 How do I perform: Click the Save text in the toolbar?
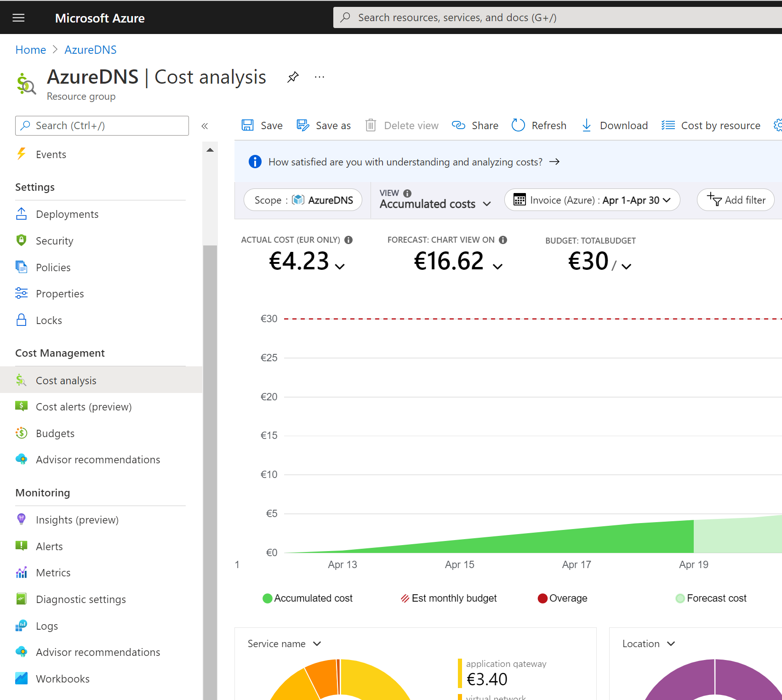pos(272,125)
